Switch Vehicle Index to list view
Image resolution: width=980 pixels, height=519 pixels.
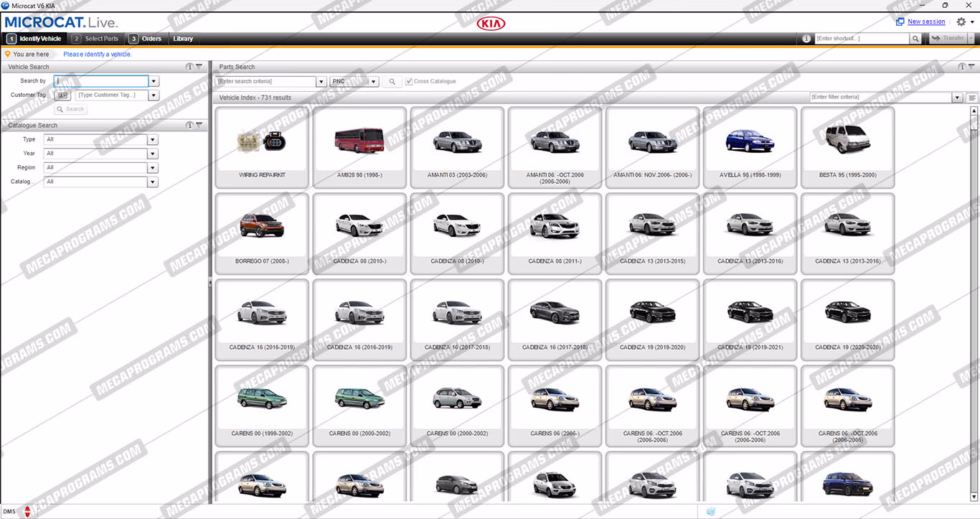[x=972, y=98]
